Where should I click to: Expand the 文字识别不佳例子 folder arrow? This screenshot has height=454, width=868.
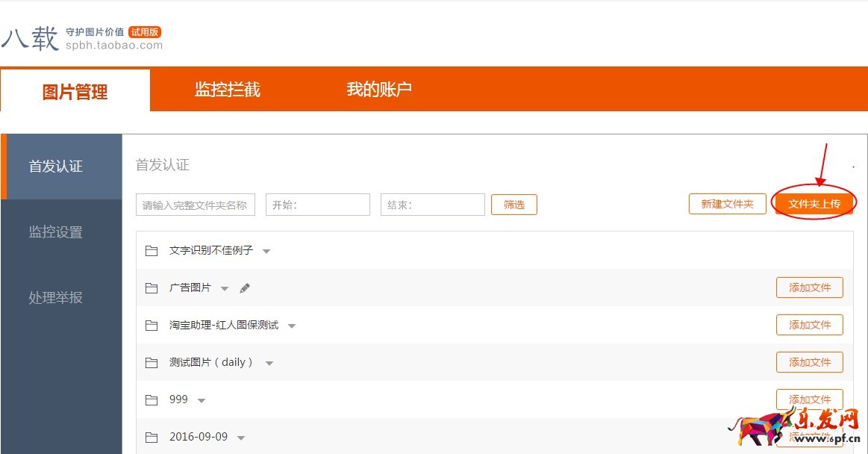point(266,252)
